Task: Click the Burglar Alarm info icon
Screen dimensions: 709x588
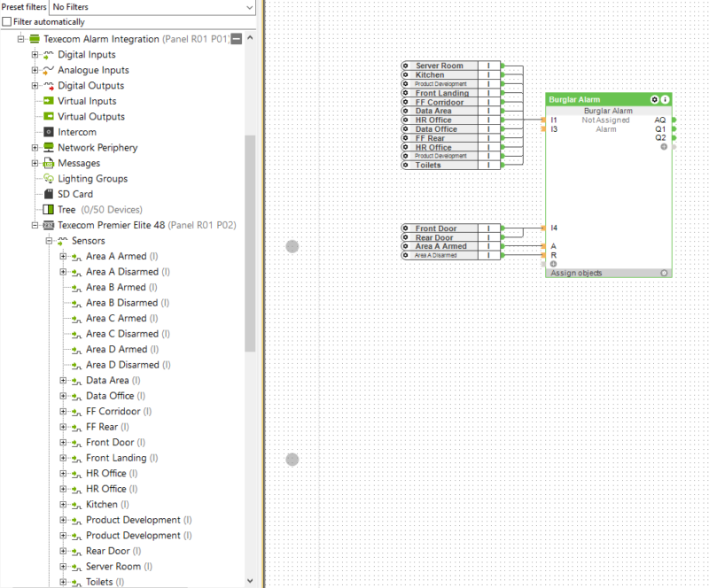Action: point(665,100)
